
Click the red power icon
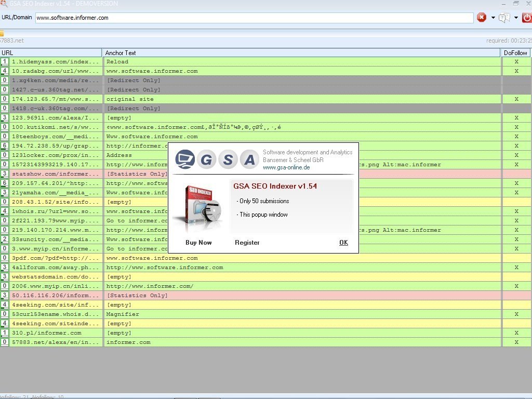527,17
